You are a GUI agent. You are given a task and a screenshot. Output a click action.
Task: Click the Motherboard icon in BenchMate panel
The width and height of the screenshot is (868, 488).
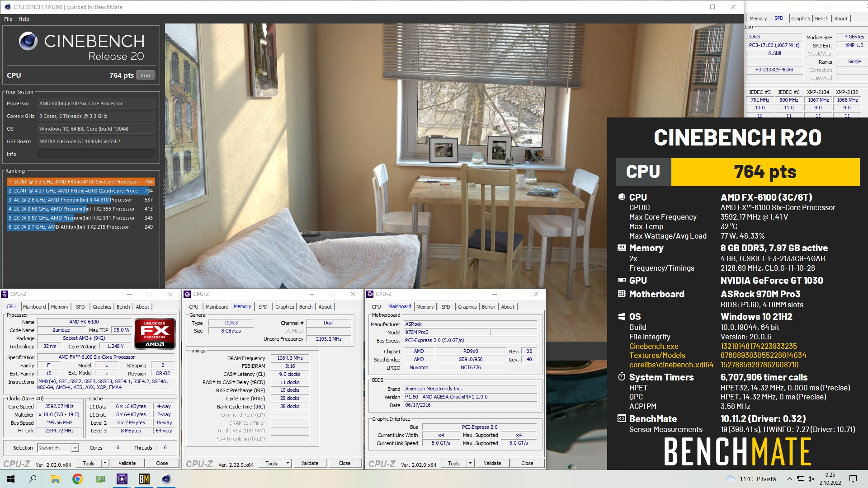tap(622, 294)
